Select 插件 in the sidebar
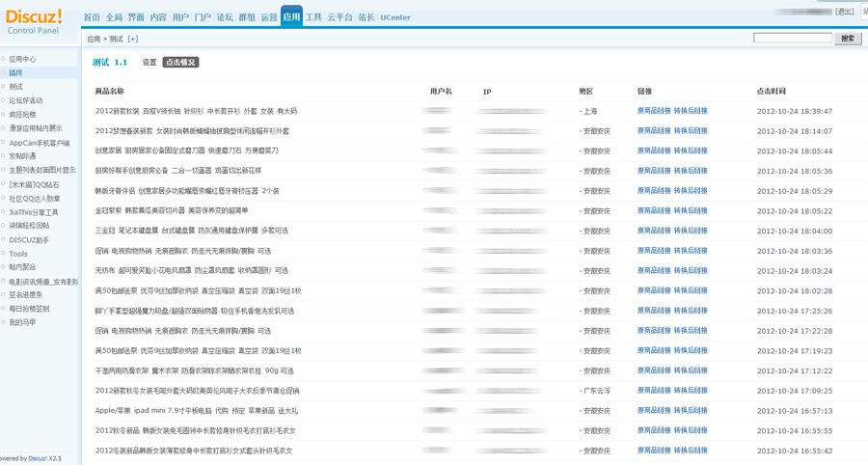 click(15, 73)
